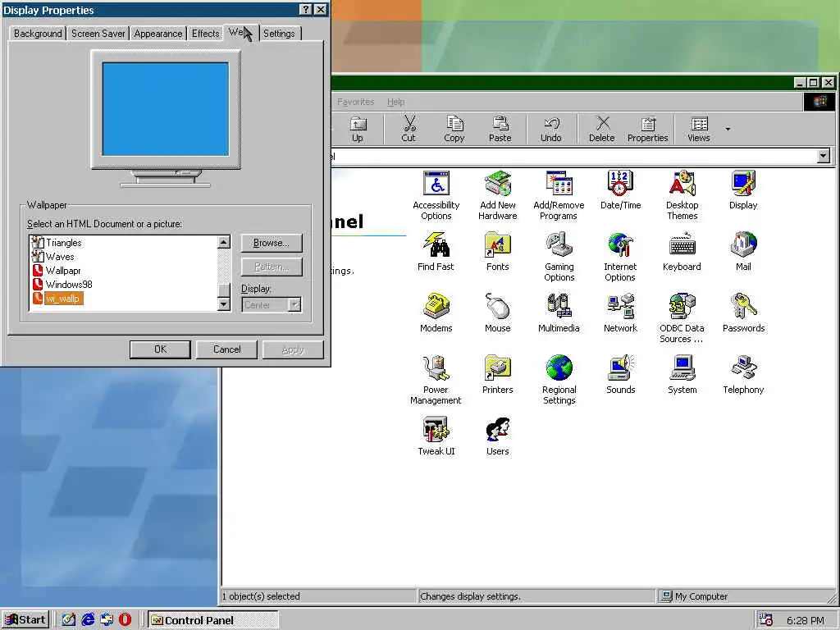Select wi_wallp wallpaper entry
The width and height of the screenshot is (840, 630).
coord(62,299)
